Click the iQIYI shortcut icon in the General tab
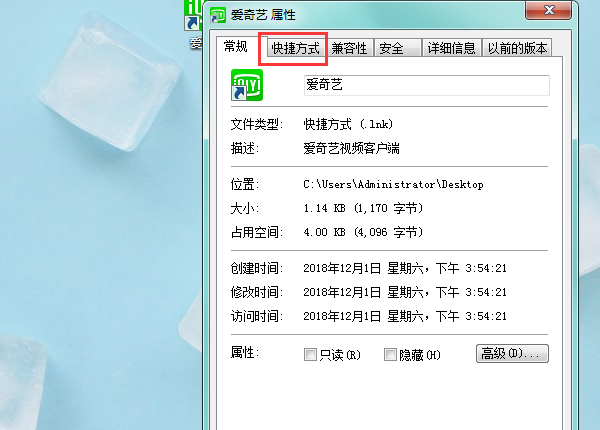Viewport: 600px width, 430px height. click(247, 85)
